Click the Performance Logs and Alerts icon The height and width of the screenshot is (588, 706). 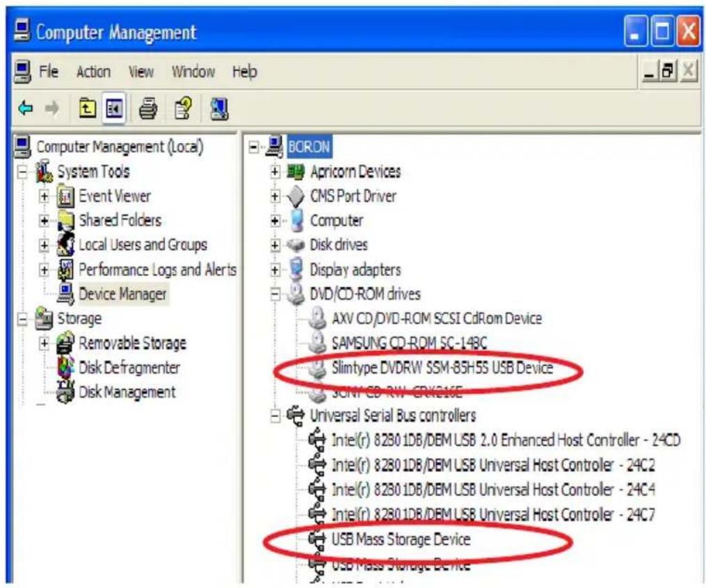[x=66, y=270]
